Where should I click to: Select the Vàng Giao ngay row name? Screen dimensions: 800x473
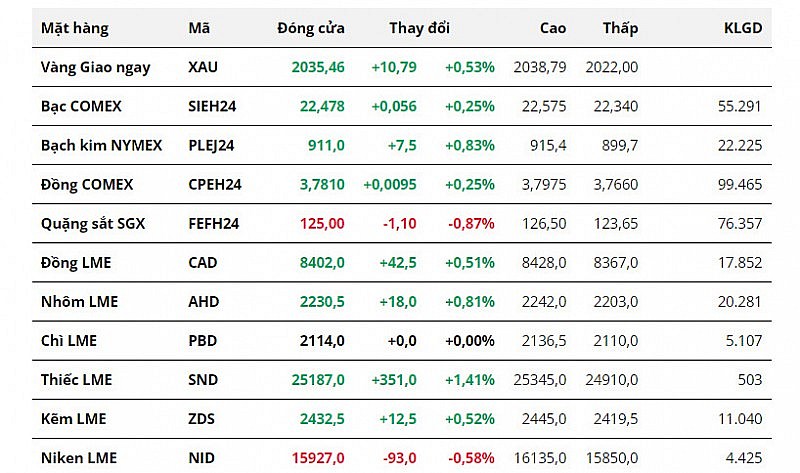pos(96,67)
